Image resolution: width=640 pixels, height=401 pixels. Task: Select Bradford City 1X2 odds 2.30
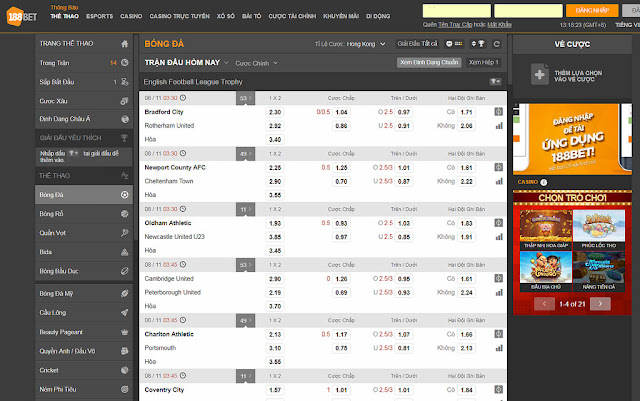tap(275, 112)
